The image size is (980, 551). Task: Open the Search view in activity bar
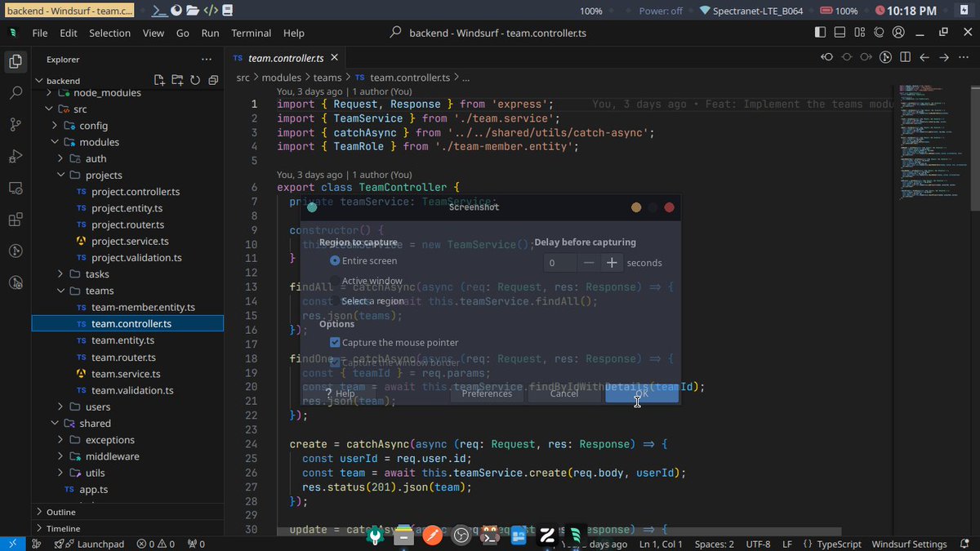[x=15, y=93]
